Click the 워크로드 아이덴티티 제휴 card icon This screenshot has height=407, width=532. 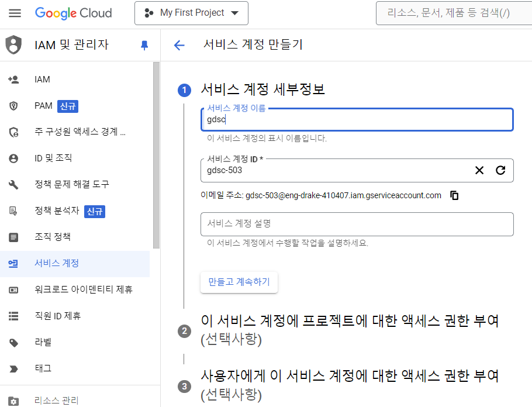[13, 290]
